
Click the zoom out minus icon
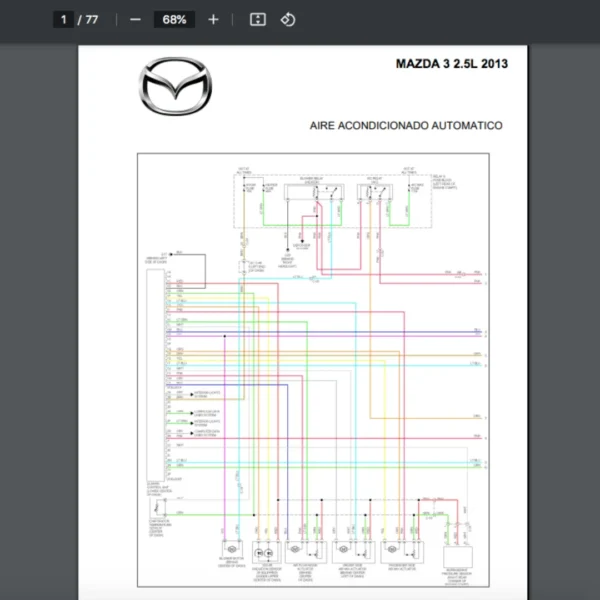(x=135, y=20)
